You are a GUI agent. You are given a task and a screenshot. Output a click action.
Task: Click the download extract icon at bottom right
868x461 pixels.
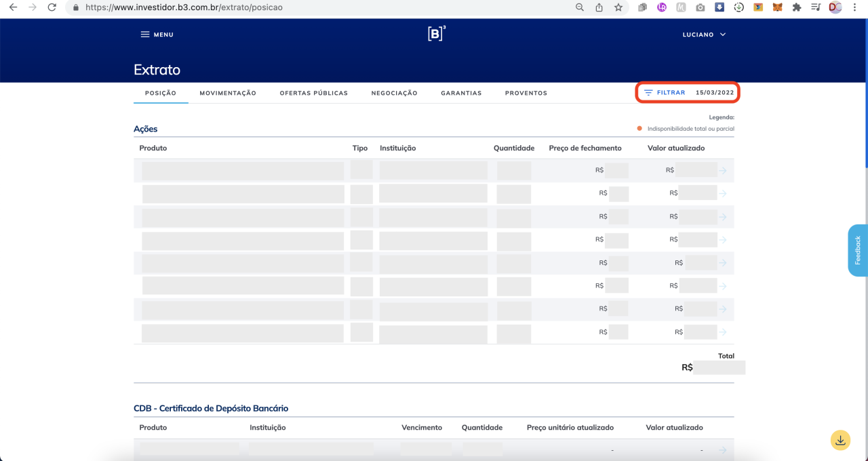pyautogui.click(x=840, y=440)
